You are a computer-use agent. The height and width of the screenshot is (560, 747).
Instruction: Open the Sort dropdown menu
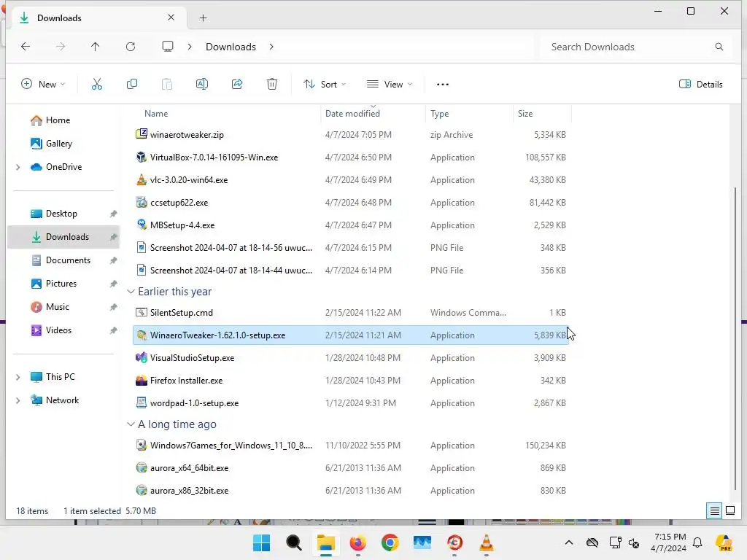(325, 85)
